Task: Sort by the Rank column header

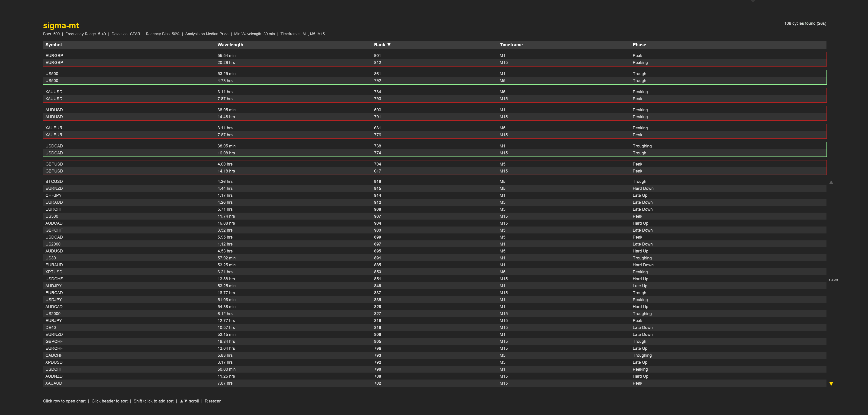Action: (382, 45)
